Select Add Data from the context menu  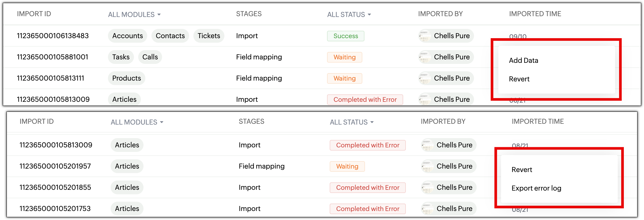(524, 60)
